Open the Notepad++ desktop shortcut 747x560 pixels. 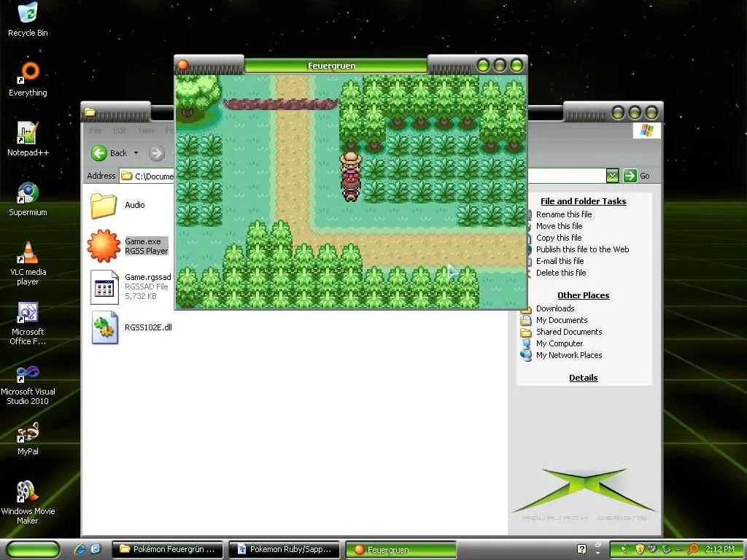(28, 139)
